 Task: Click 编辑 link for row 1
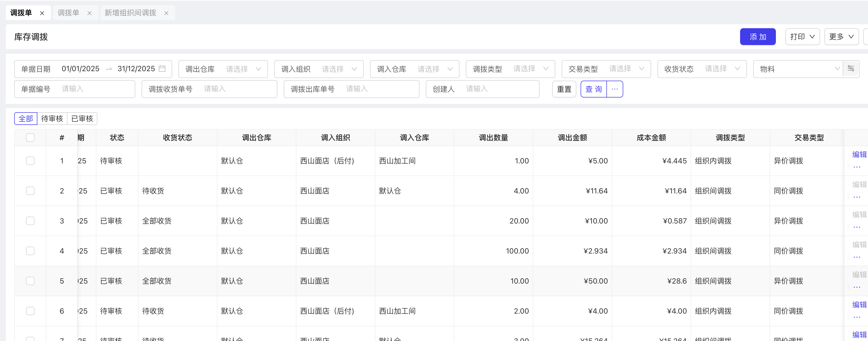tap(859, 154)
